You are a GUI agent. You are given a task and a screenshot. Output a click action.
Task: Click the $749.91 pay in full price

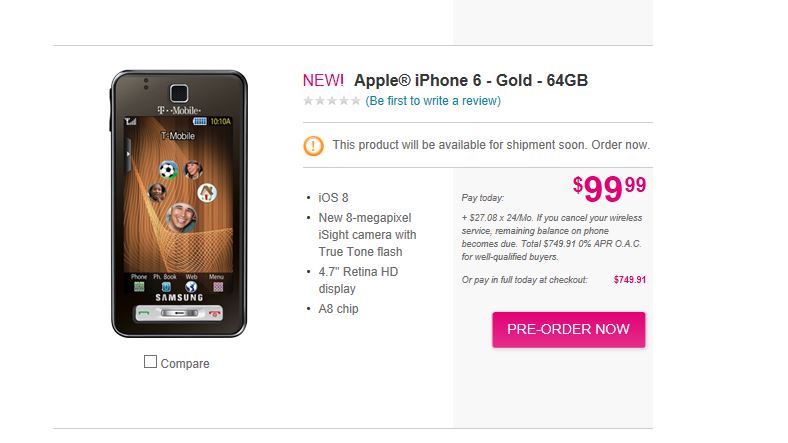[630, 280]
